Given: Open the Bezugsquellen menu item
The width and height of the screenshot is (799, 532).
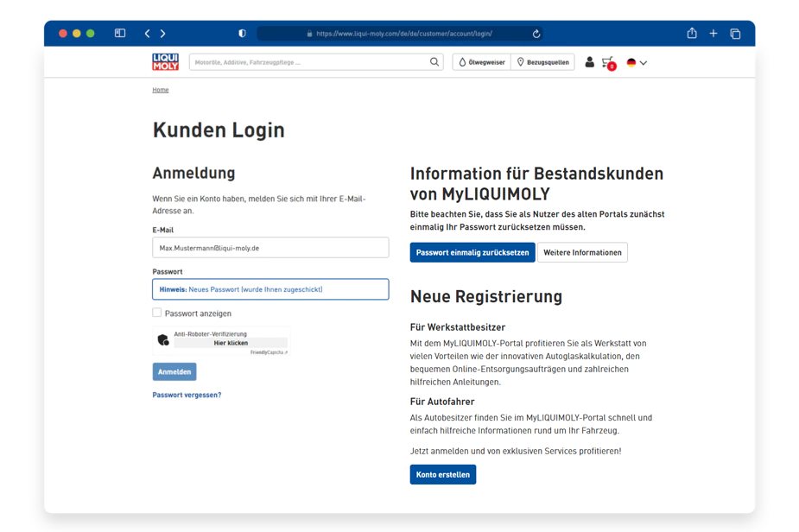Looking at the screenshot, I should pyautogui.click(x=543, y=62).
